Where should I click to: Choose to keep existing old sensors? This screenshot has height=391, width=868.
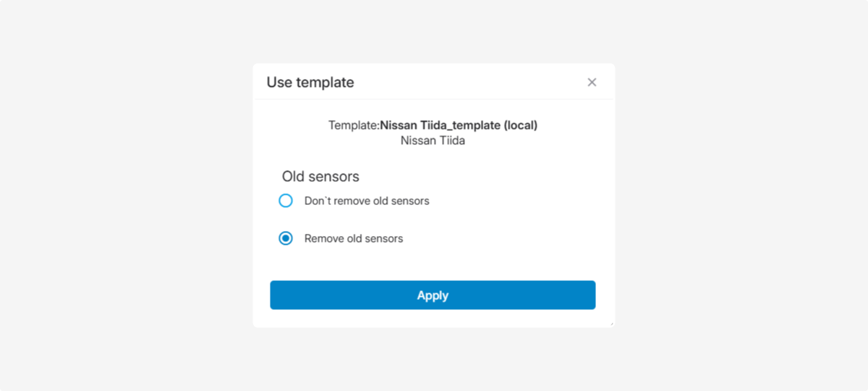(x=286, y=201)
